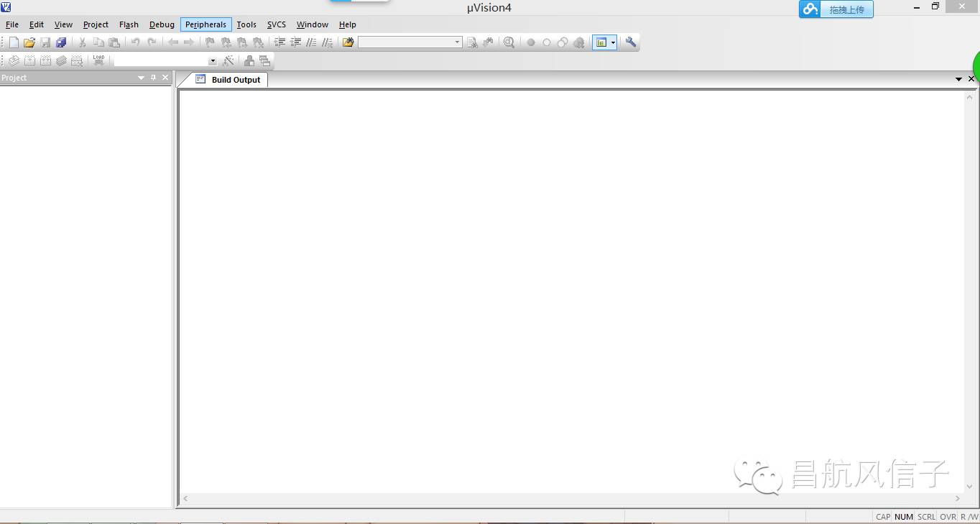
Task: Click the Navigate Backwards arrow
Action: 172,42
